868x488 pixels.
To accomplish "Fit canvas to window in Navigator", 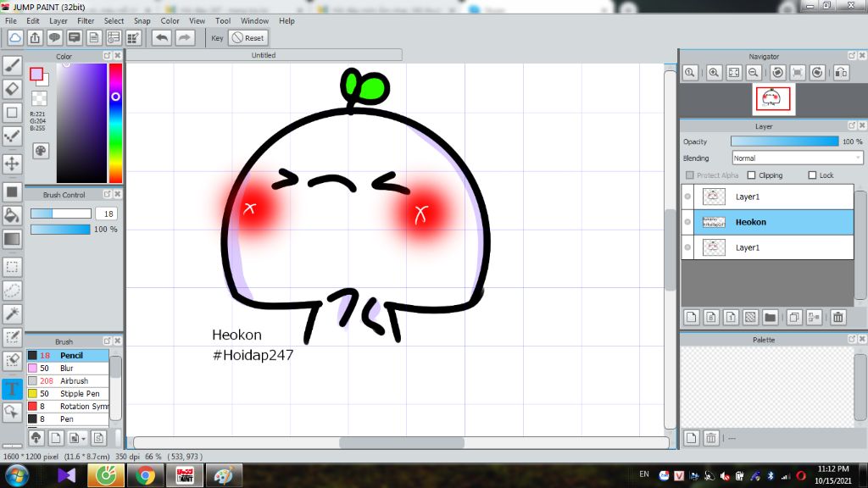I will click(733, 73).
